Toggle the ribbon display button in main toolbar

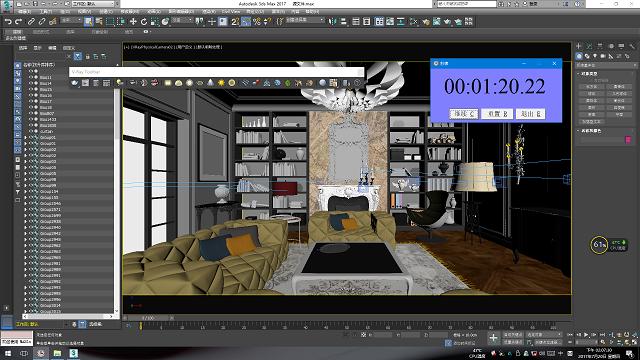point(379,22)
